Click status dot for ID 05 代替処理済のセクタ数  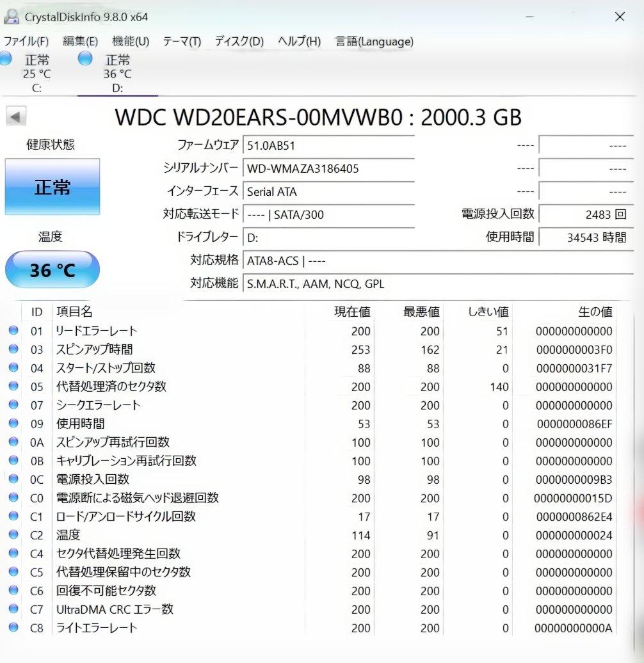pyautogui.click(x=13, y=386)
